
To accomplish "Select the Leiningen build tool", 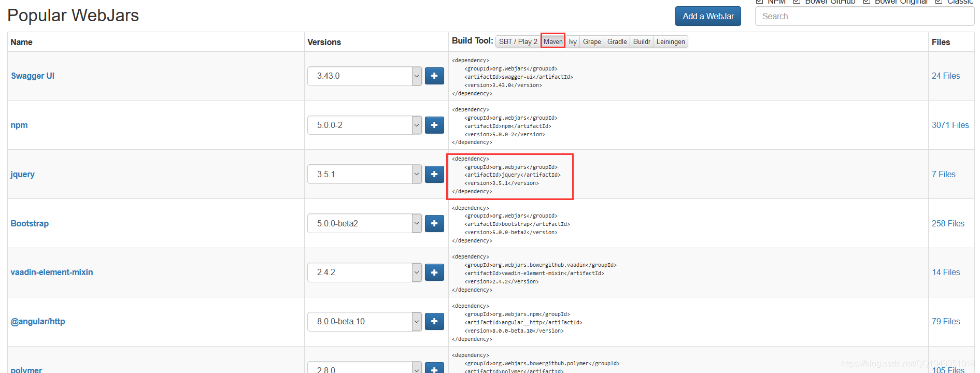I will [x=671, y=41].
